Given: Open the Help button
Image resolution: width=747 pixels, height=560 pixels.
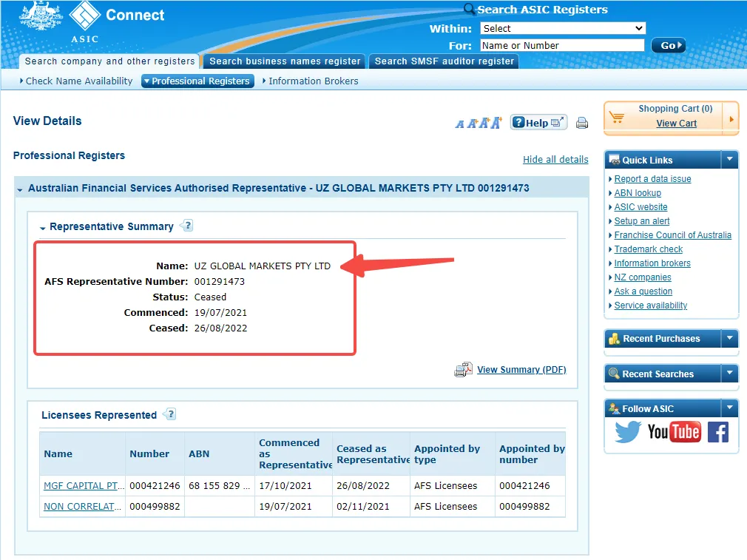Looking at the screenshot, I should pyautogui.click(x=538, y=123).
